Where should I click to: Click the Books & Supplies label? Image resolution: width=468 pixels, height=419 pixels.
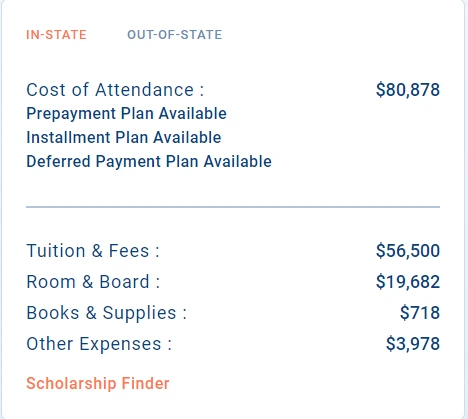(x=107, y=313)
